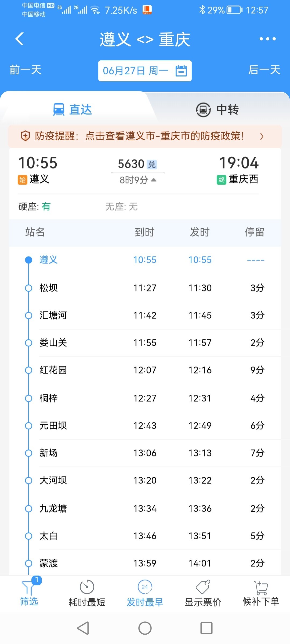The width and height of the screenshot is (290, 644).
Task: Collapse the 8时9分 stop list arrow
Action: pos(154,180)
